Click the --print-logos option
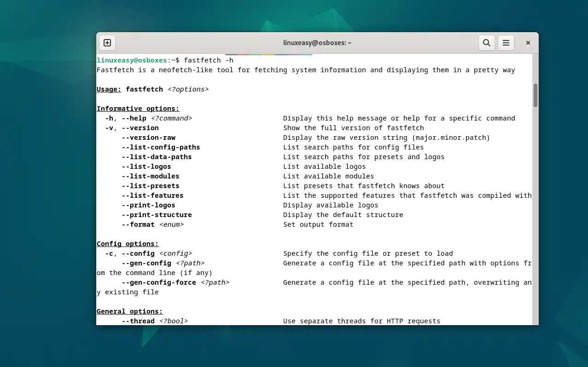Viewport: 588px width, 367px height. tap(149, 205)
